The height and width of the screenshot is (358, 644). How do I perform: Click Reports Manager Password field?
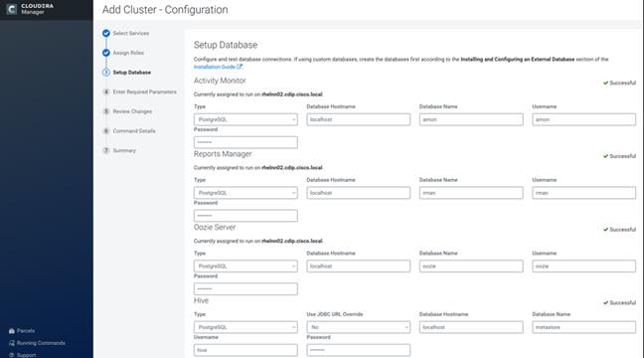pos(245,216)
